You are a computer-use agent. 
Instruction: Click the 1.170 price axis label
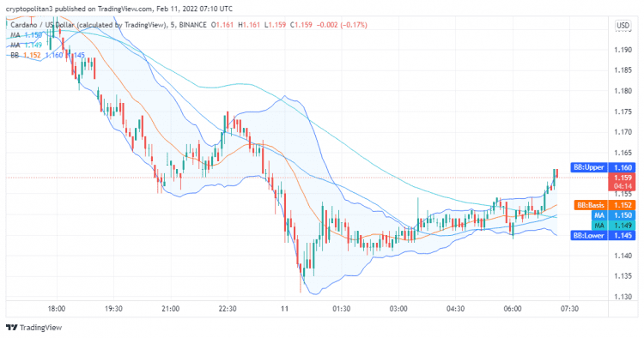(x=623, y=132)
